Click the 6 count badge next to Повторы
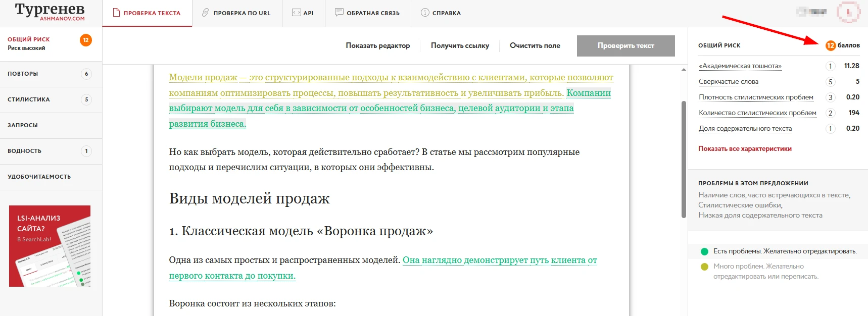 coord(86,74)
